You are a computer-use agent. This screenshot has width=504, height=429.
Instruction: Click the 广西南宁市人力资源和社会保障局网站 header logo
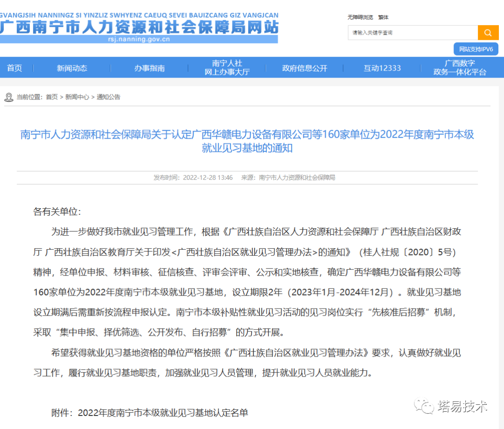[139, 27]
